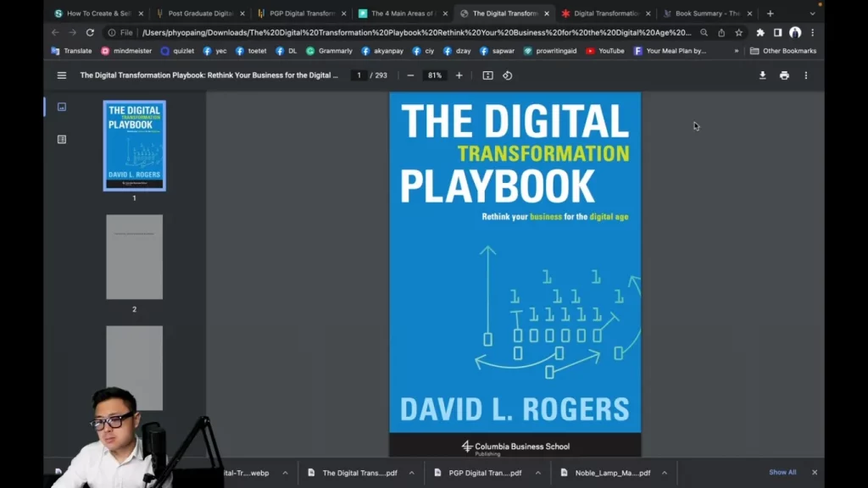
Task: Open the mindmeister bookmark
Action: point(127,51)
